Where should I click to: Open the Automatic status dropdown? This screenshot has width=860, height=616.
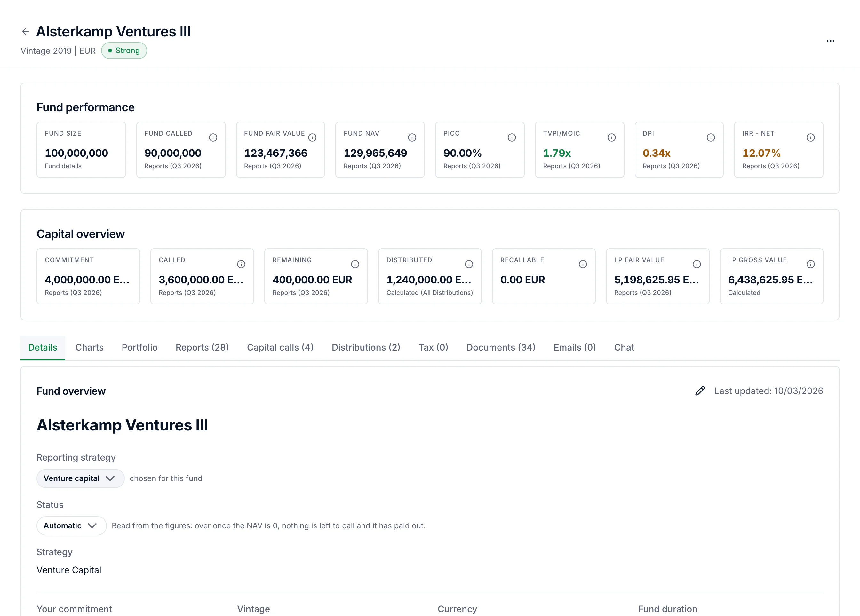coord(71,526)
